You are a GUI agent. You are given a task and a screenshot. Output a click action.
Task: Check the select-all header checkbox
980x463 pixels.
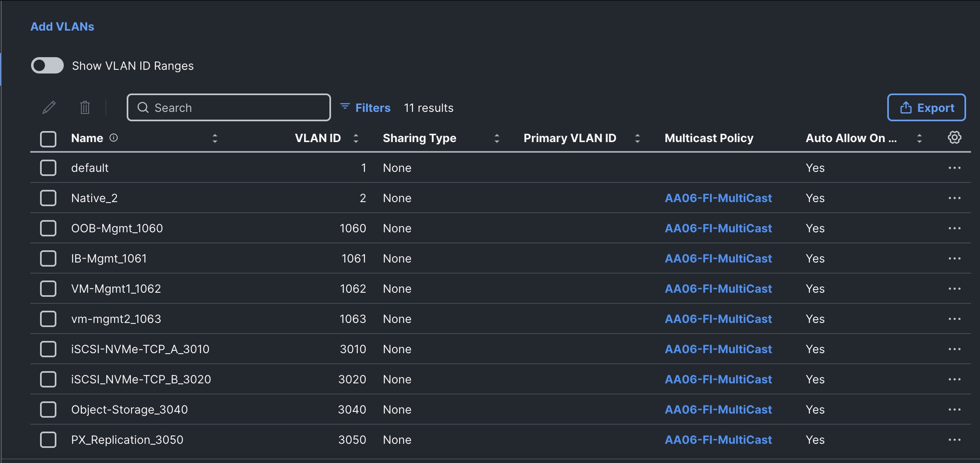tap(48, 139)
